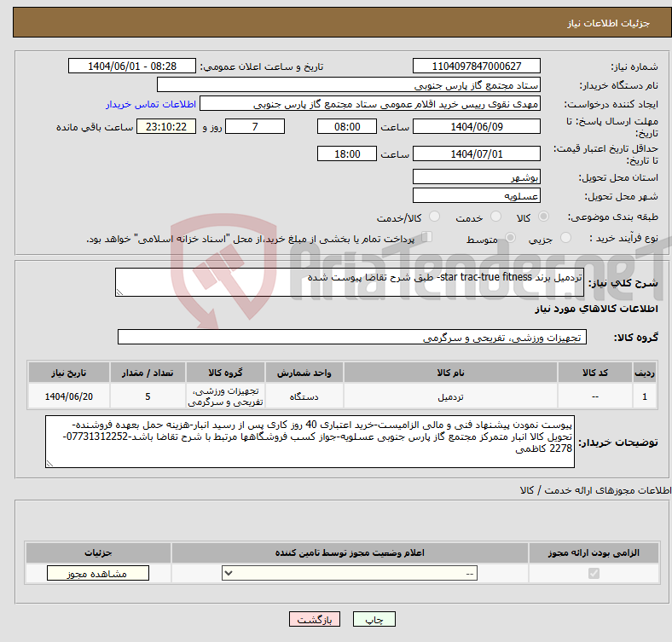This screenshot has height=642, width=672.
Task: Click the province field بوشهر
Action: tap(477, 176)
